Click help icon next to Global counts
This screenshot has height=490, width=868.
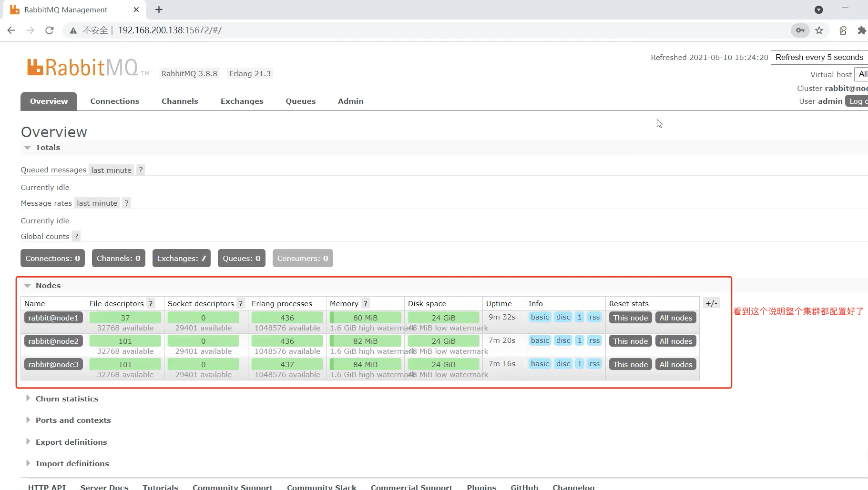(76, 236)
